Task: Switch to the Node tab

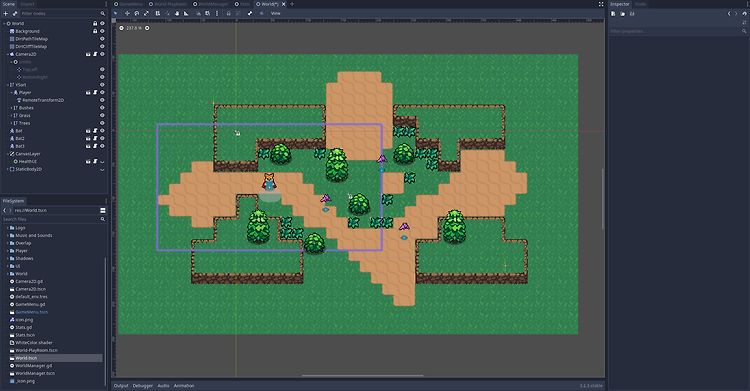Action: [640, 4]
